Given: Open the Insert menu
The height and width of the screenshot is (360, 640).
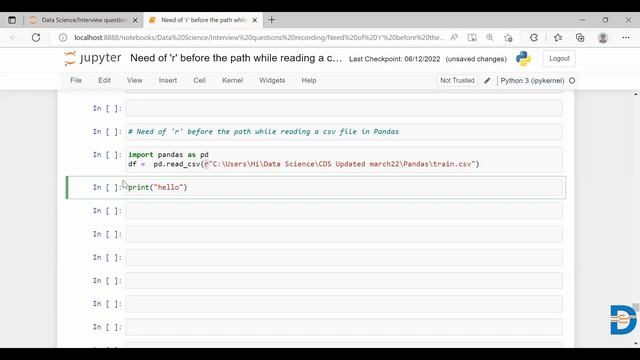Looking at the screenshot, I should (x=168, y=80).
